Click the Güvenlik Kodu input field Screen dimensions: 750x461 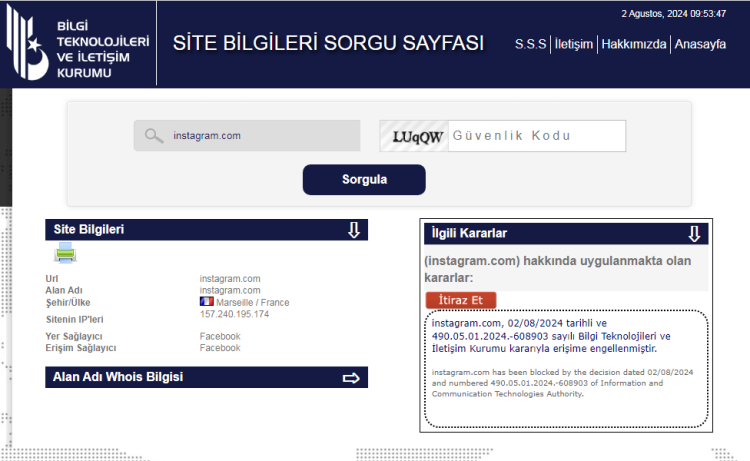coord(537,136)
